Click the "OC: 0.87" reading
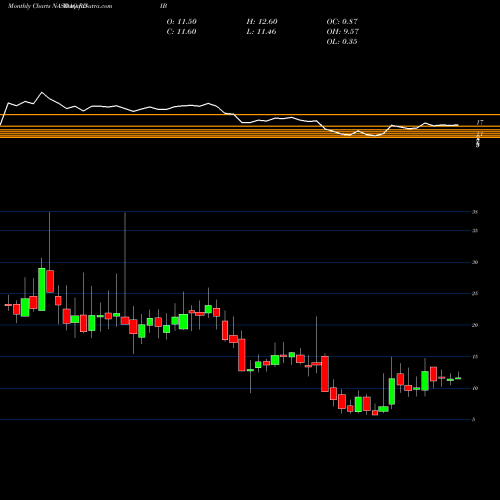The width and height of the screenshot is (500, 500). pos(342,22)
